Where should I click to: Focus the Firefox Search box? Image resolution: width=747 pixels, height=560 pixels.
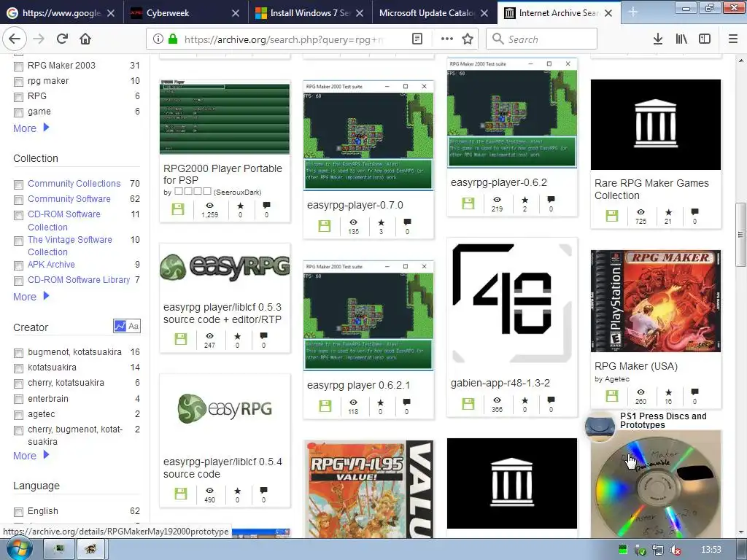[542, 39]
